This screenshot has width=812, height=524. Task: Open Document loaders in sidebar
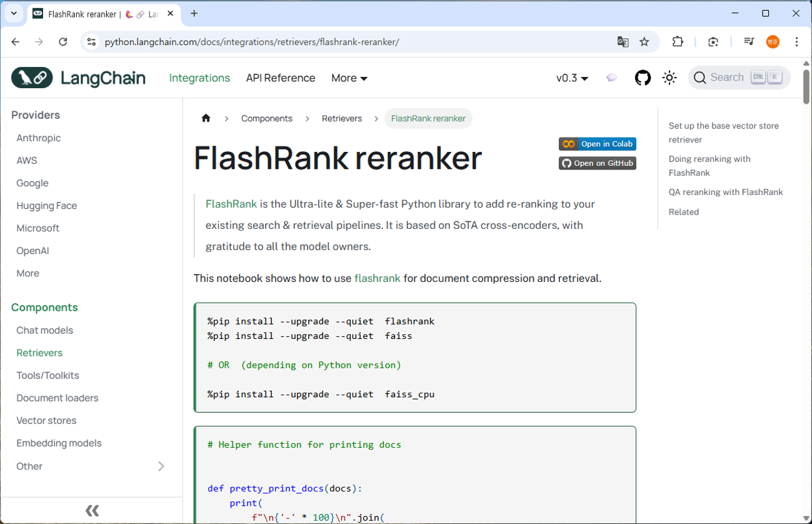coord(58,398)
